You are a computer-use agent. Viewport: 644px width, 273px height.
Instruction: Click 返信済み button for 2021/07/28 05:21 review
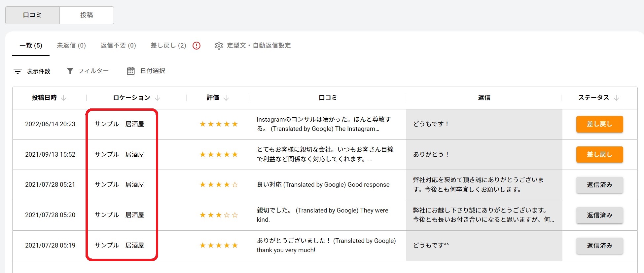click(x=599, y=185)
